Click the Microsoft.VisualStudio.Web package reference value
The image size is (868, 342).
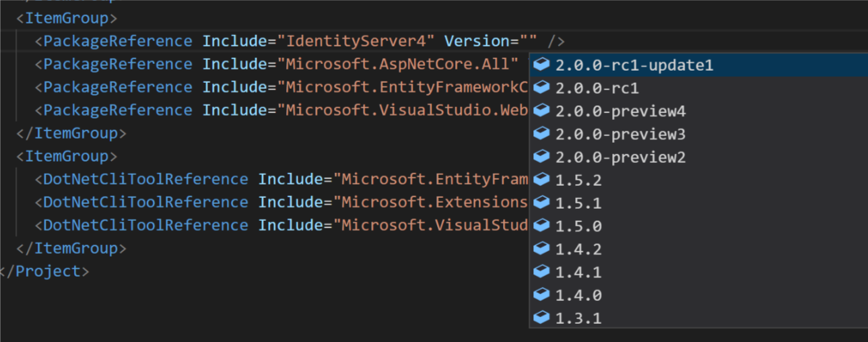tap(403, 110)
